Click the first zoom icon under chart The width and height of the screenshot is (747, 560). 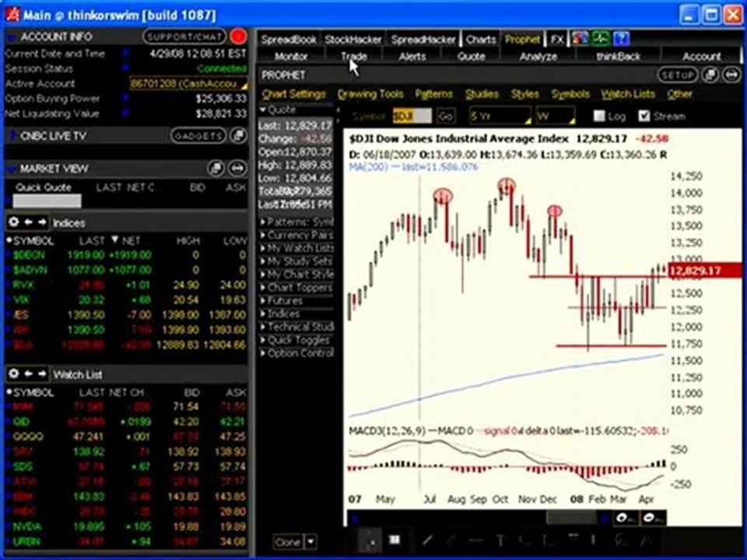[x=626, y=518]
